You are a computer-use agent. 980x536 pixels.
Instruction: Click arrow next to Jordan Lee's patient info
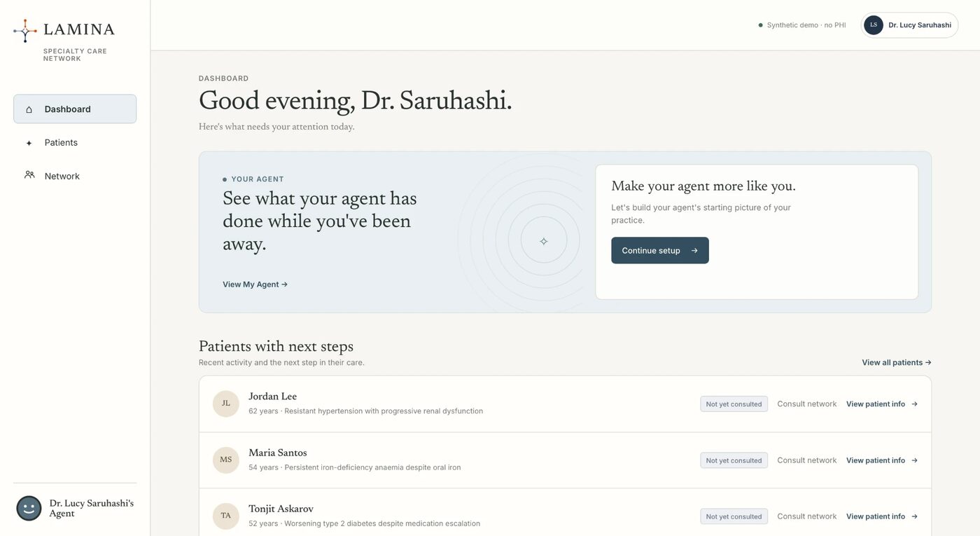914,404
